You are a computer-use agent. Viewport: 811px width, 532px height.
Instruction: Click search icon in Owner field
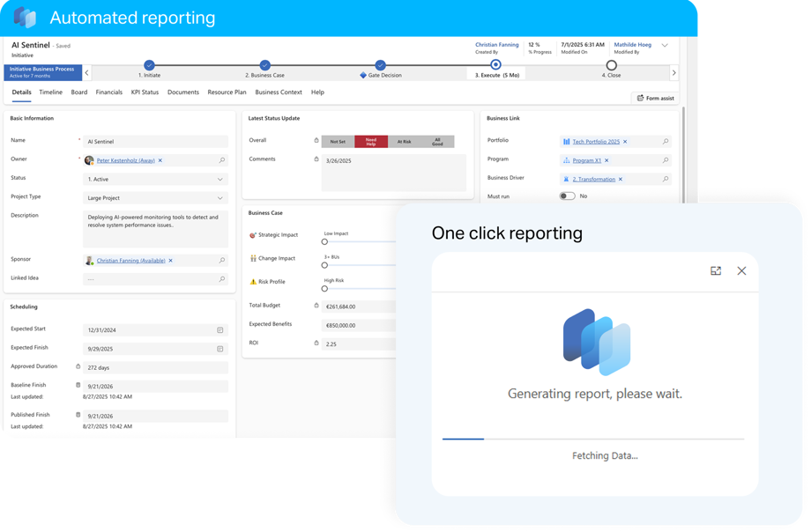tap(221, 160)
